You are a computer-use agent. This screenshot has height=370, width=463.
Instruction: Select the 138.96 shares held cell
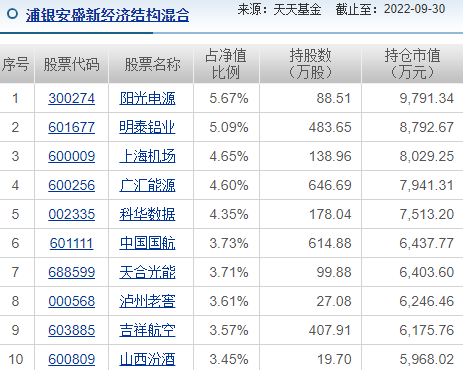[x=311, y=156]
